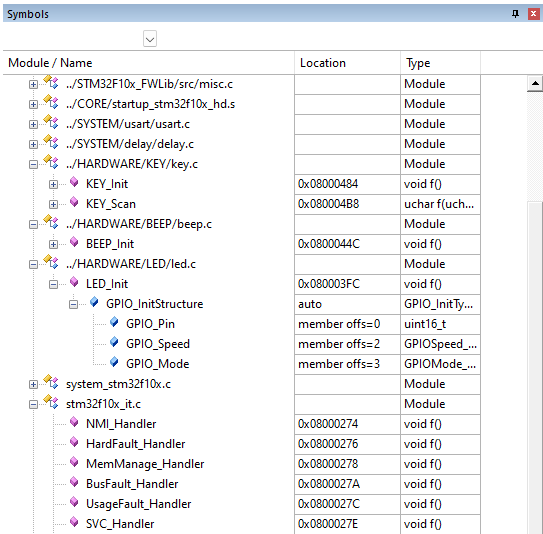Screen dimensions: 543x534
Task: Expand the BEEP_Init function node
Action: (53, 244)
